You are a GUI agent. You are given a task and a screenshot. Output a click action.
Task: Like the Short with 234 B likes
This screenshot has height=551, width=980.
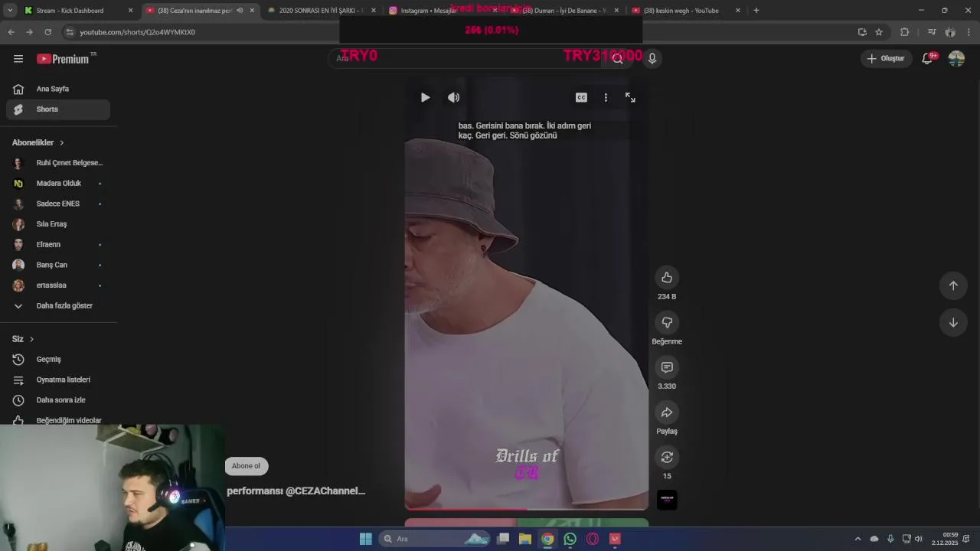click(667, 277)
